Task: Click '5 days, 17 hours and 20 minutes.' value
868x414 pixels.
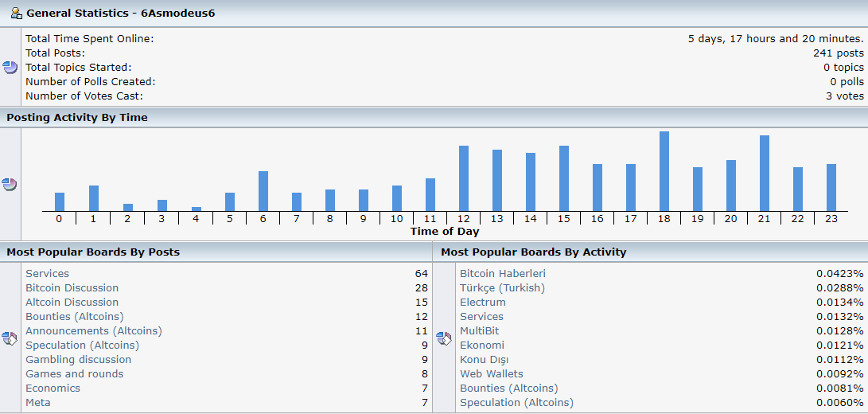Action: pos(776,39)
